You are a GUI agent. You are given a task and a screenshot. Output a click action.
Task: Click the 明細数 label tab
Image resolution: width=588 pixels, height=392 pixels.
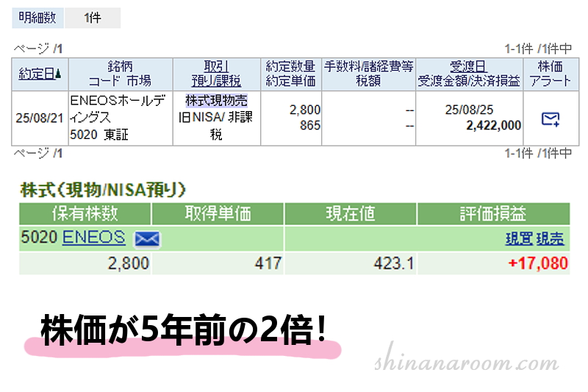click(37, 18)
